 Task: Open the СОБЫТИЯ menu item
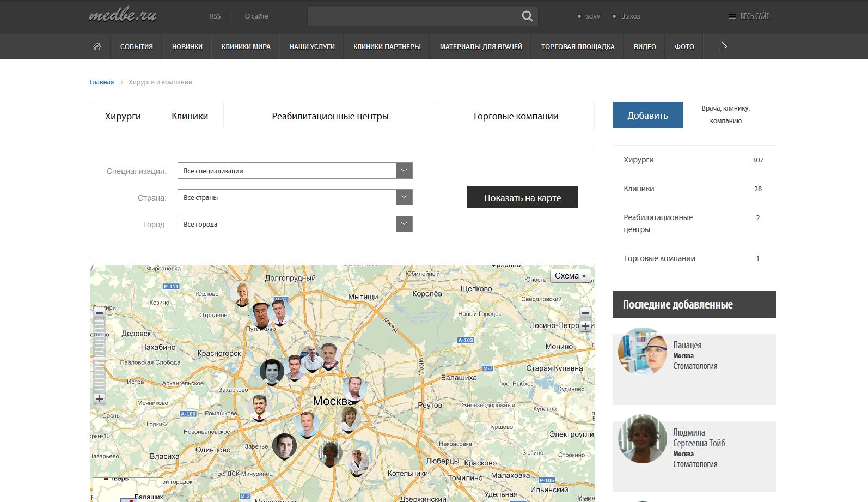(136, 47)
